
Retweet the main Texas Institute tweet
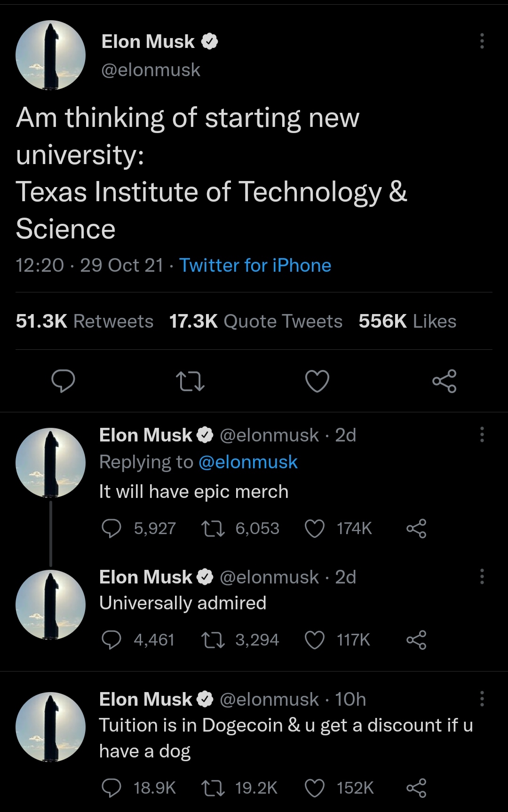click(x=190, y=381)
